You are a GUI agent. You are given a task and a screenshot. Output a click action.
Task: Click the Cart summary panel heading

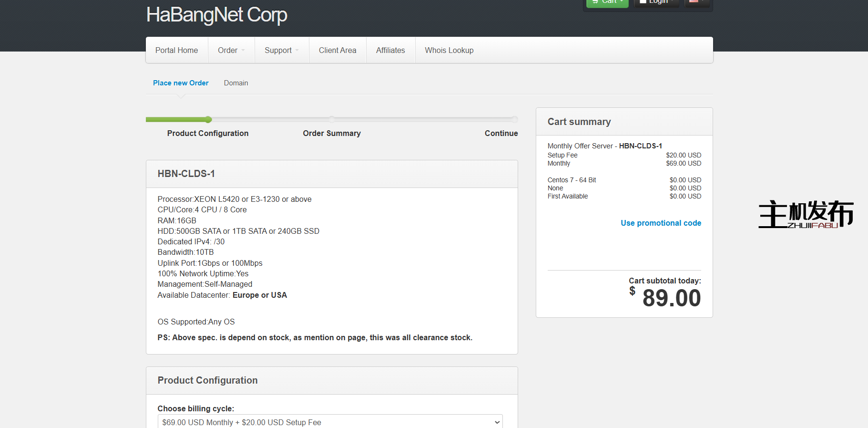click(579, 122)
